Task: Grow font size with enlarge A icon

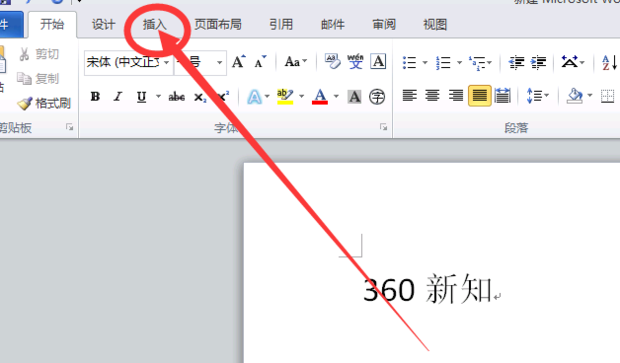Action: [238, 62]
